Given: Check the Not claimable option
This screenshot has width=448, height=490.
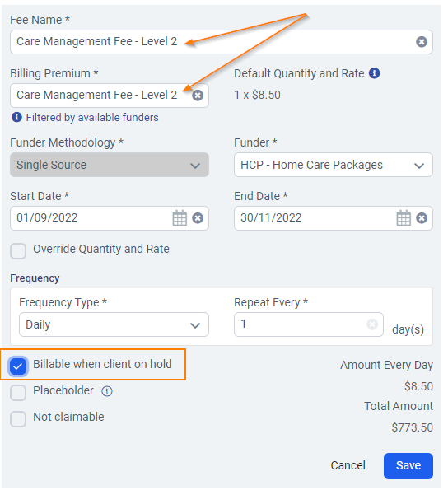Looking at the screenshot, I should (18, 418).
